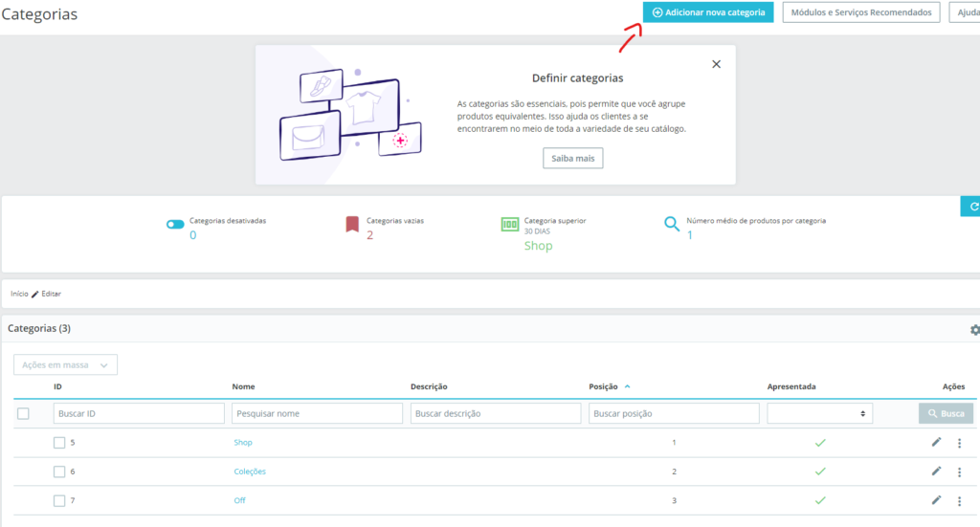Click Categorias desativadas toggle icon

(x=175, y=224)
